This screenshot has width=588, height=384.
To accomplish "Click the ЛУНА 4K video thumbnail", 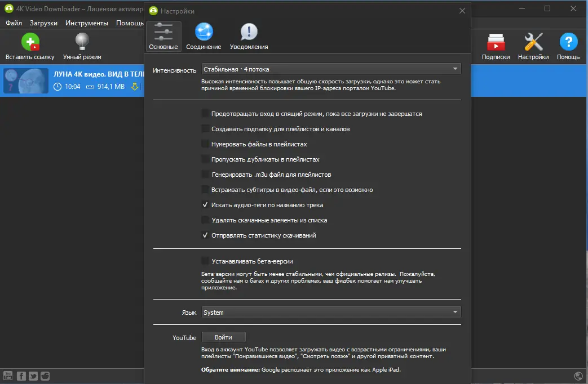I will [x=26, y=81].
